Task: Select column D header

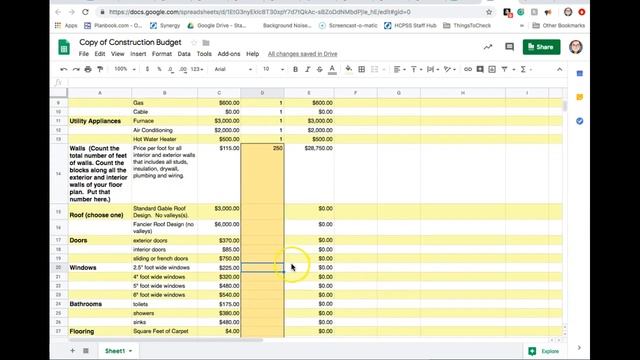Action: 262,93
